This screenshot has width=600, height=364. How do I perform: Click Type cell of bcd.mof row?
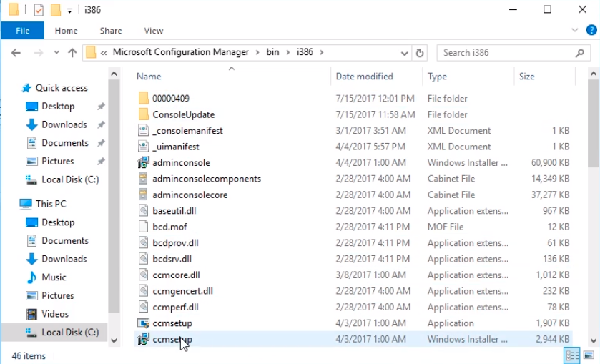coord(446,227)
